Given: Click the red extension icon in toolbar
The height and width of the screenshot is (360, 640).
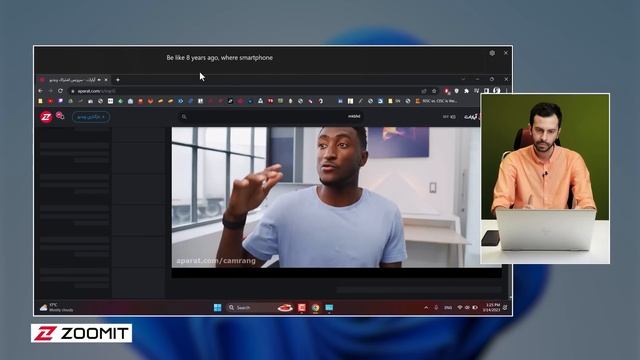Looking at the screenshot, I should point(447,91).
